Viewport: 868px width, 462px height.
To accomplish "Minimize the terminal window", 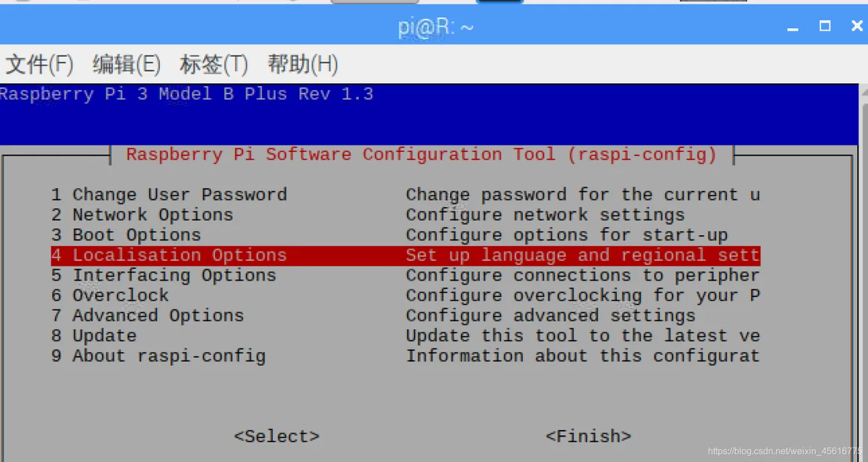I will tap(794, 27).
